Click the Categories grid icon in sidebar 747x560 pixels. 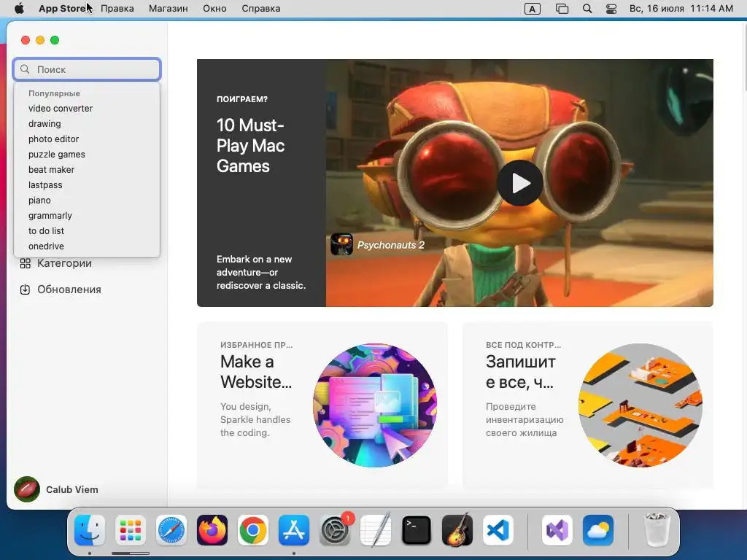[26, 263]
